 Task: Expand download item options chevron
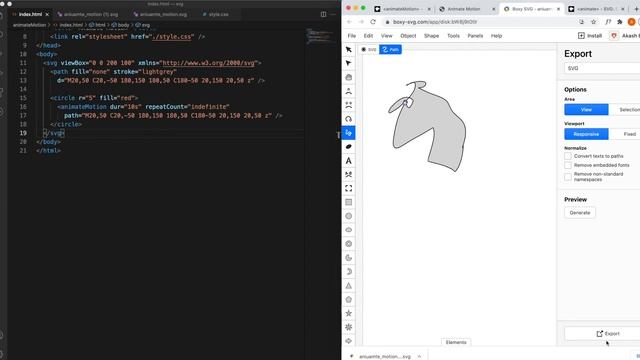coord(419,356)
